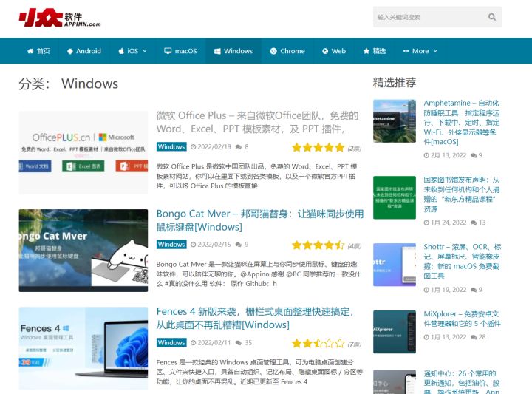Open the Fences 4 thumbnail image
The width and height of the screenshot is (532, 394).
coord(83,348)
